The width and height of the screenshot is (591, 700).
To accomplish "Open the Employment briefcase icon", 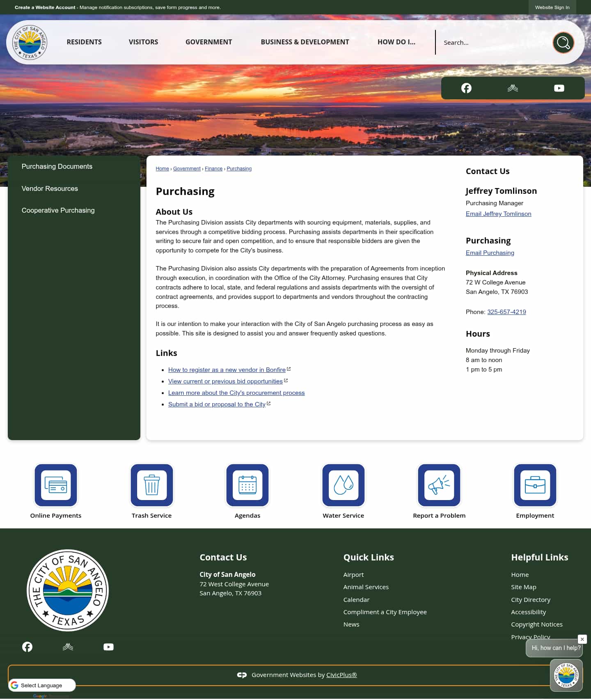I will [535, 485].
